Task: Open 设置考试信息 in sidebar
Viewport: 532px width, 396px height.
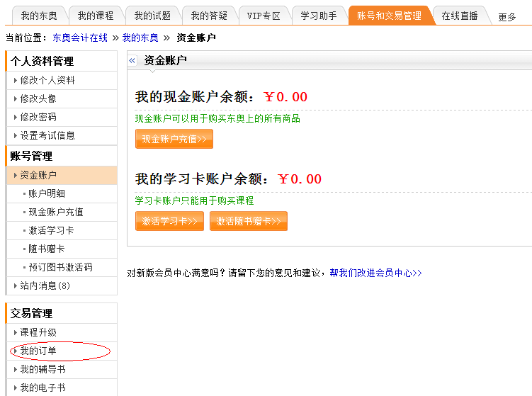Action: [x=47, y=135]
